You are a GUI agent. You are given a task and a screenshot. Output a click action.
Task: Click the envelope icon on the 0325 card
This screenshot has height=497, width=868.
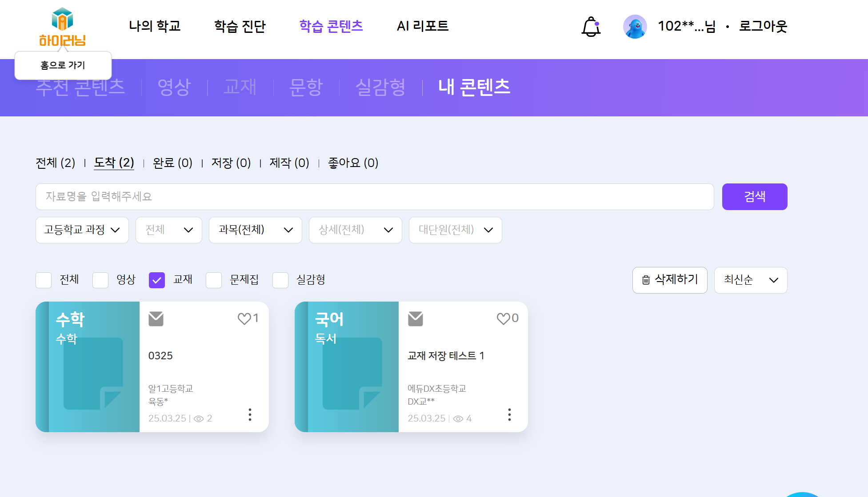(156, 318)
